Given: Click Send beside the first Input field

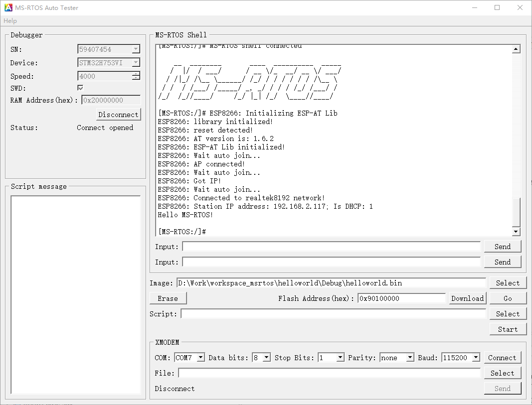Looking at the screenshot, I should click(502, 247).
